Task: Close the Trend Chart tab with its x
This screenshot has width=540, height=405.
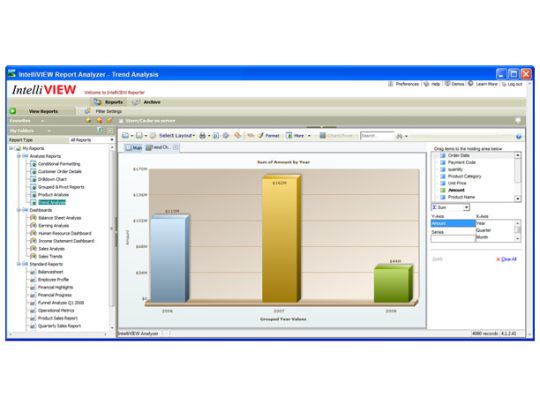Action: tap(176, 147)
